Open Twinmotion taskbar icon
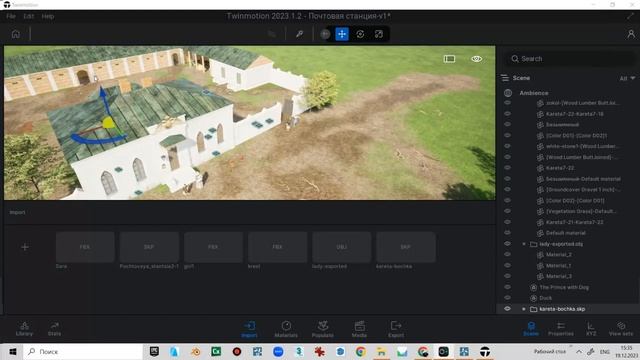 [484, 351]
